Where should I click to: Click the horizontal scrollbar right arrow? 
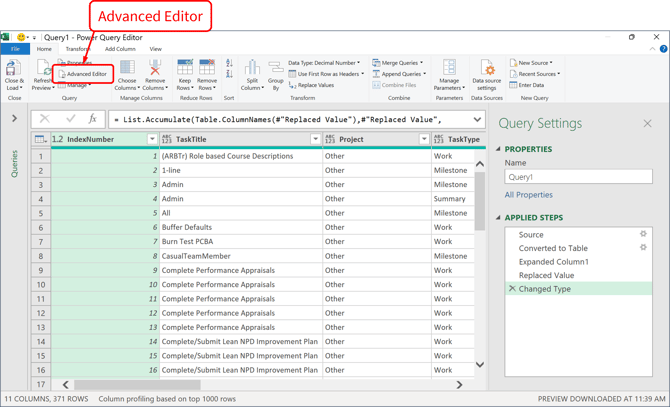pyautogui.click(x=459, y=385)
